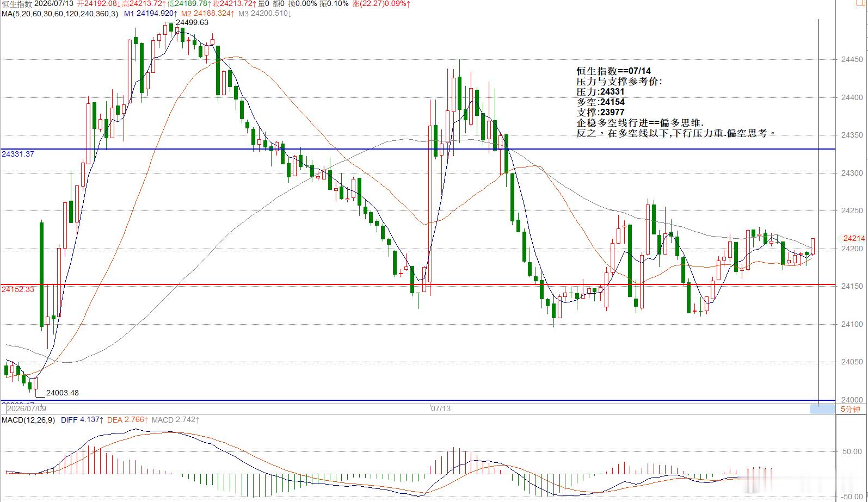Click the 恒生指数 2026/07/13 title

38,4
